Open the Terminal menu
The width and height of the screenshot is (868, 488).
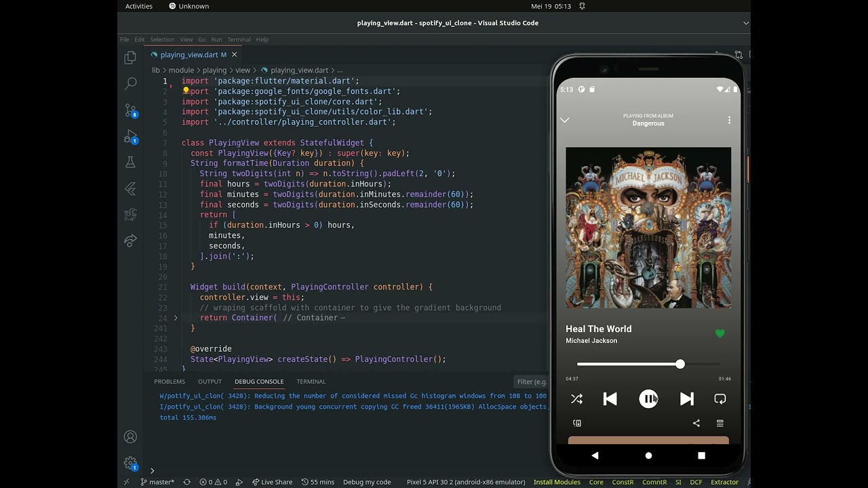239,39
